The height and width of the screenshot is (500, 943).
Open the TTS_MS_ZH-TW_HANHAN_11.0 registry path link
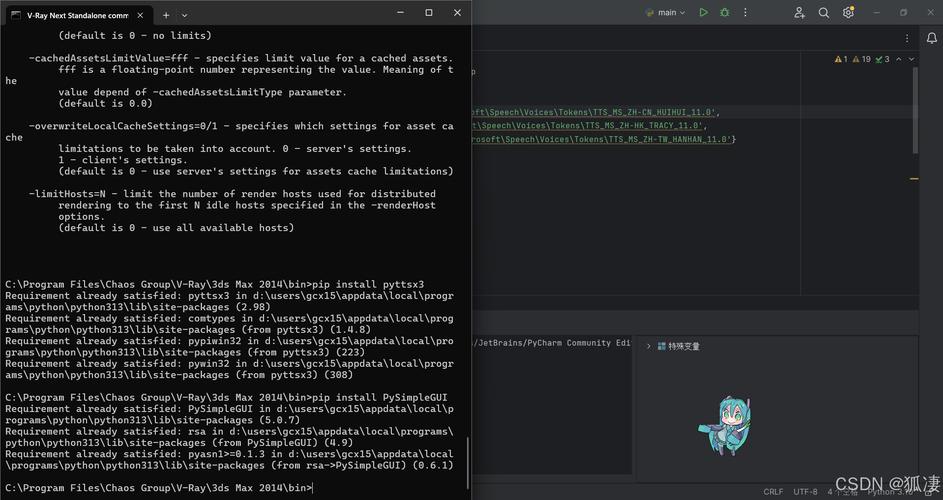click(x=602, y=139)
